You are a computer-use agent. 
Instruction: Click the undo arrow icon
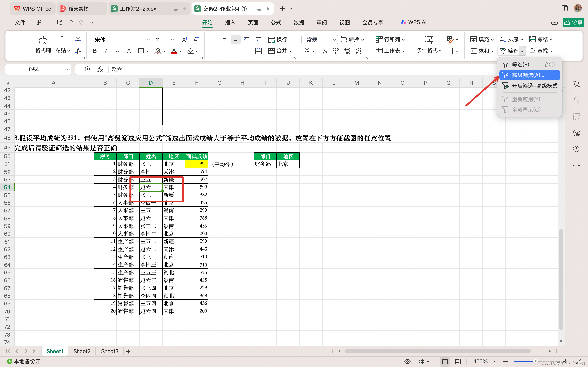[70, 23]
